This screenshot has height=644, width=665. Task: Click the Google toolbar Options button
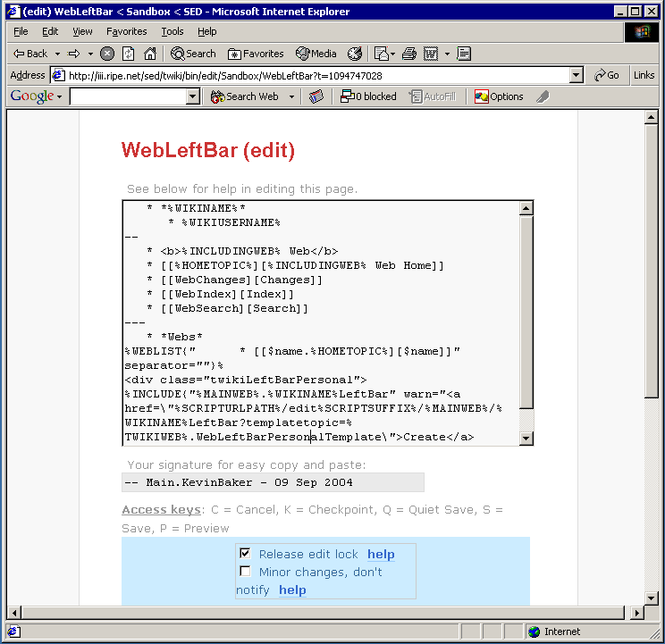pyautogui.click(x=499, y=96)
